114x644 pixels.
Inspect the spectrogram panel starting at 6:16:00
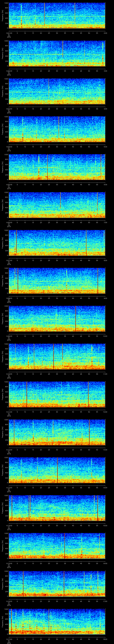(57, 584)
